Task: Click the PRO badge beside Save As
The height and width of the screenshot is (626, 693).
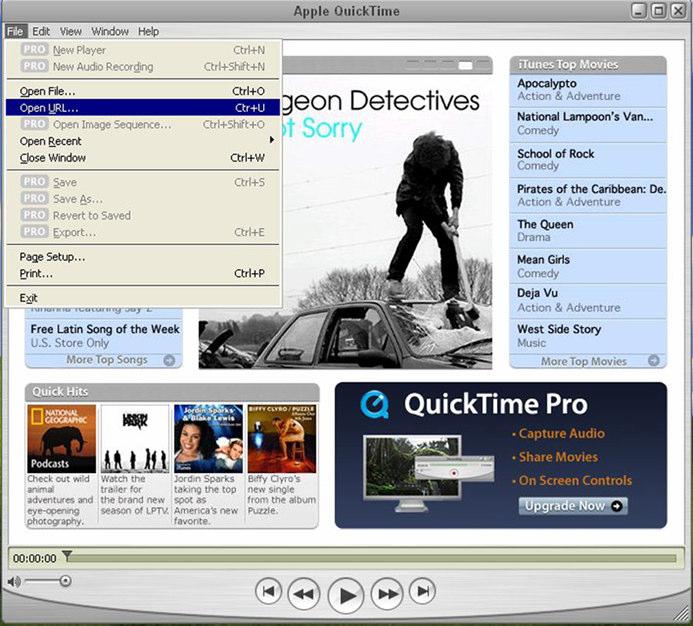Action: click(x=34, y=198)
